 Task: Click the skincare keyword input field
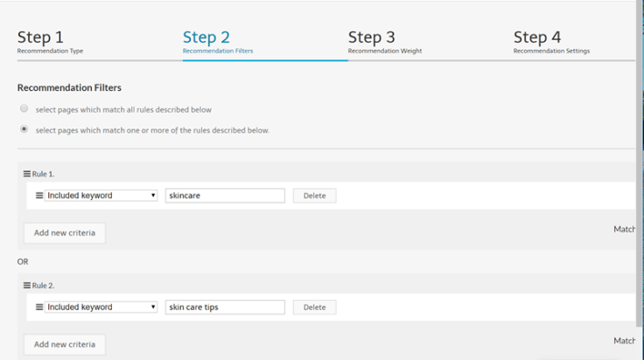click(225, 196)
